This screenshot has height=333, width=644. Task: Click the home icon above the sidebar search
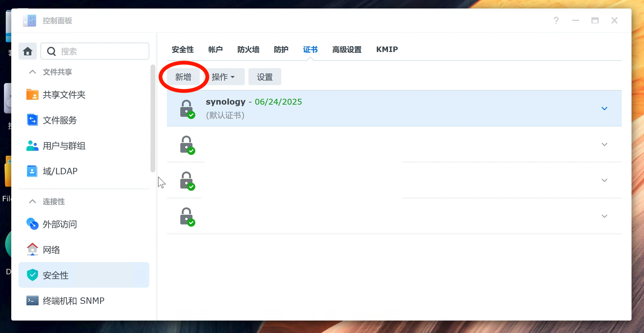[27, 51]
